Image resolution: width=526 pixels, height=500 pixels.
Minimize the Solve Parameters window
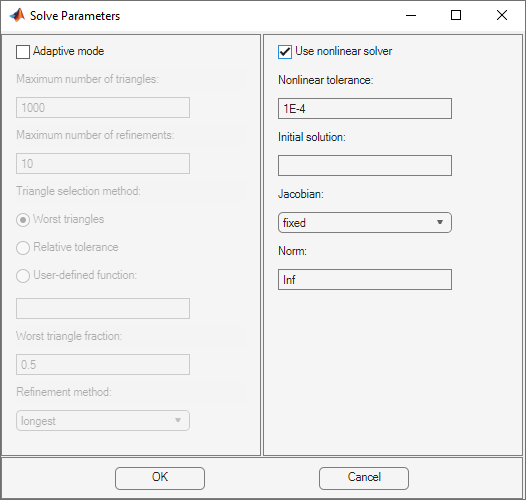tap(411, 15)
